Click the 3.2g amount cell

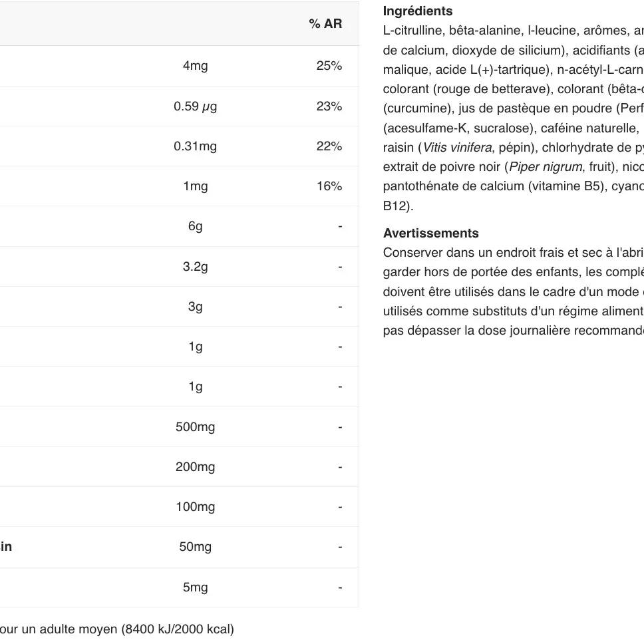point(195,267)
